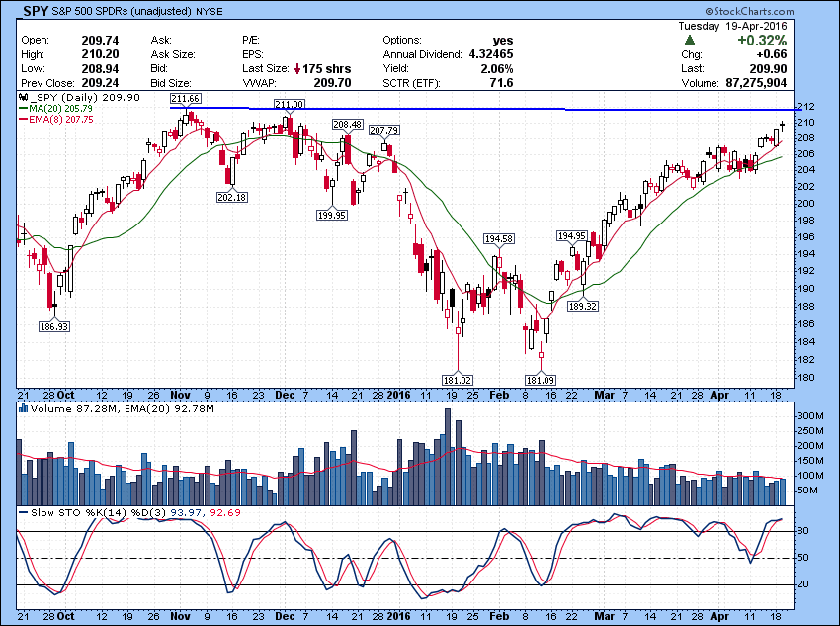This screenshot has height=626, width=840.
Task: Click the 211.00 peak price label
Action: (x=289, y=104)
